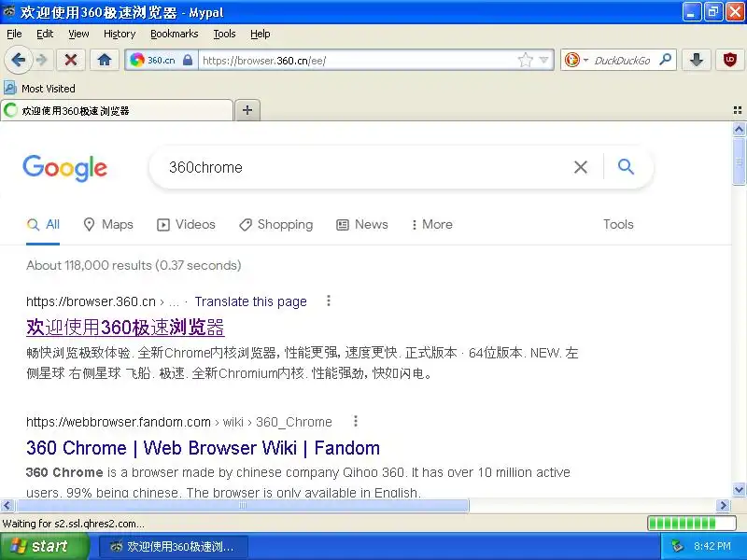This screenshot has height=560, width=747.
Task: Open the Edit menu
Action: pos(45,34)
